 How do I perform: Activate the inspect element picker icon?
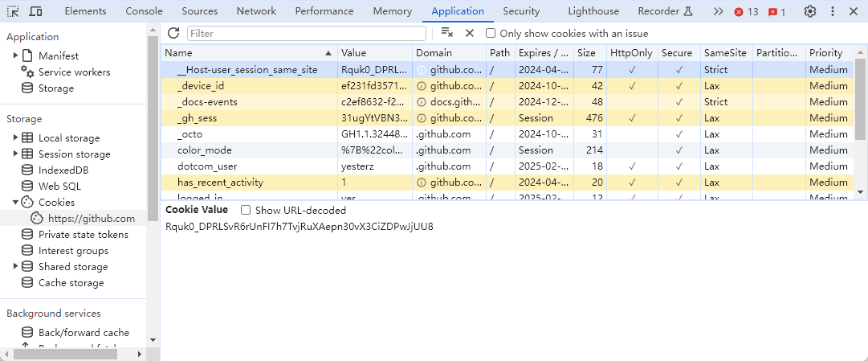13,11
